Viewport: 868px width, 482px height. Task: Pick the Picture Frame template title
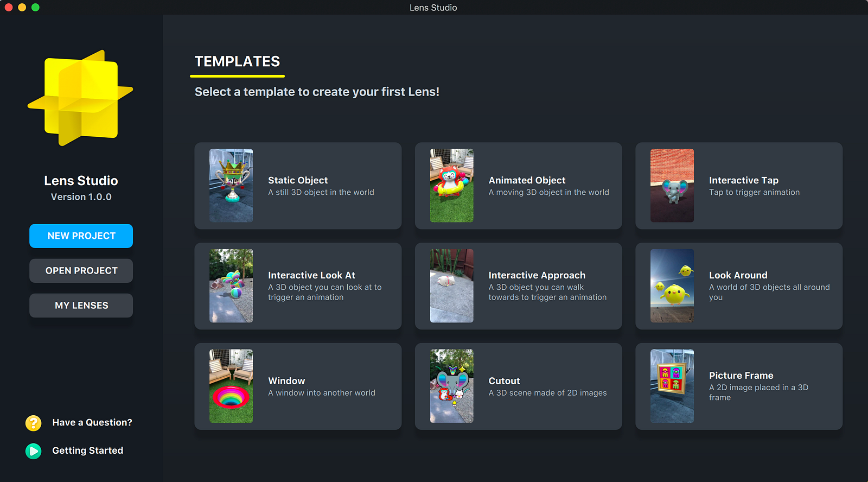[741, 376]
